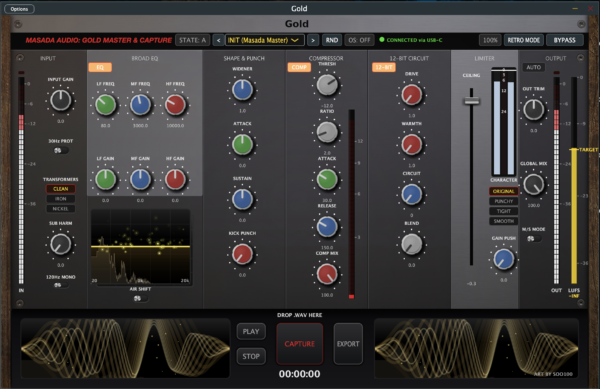The height and width of the screenshot is (389, 600).
Task: Click the compressor Thresh knob
Action: (x=327, y=85)
